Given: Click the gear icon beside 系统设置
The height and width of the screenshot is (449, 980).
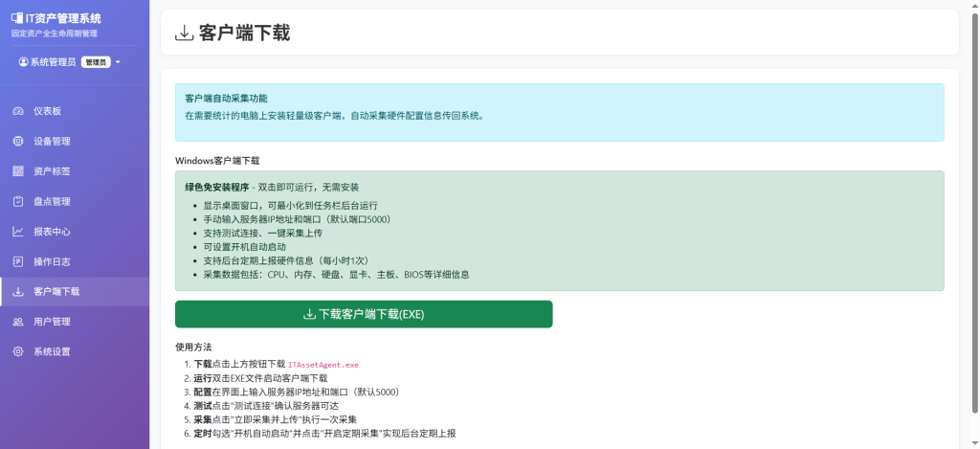Looking at the screenshot, I should coord(18,351).
